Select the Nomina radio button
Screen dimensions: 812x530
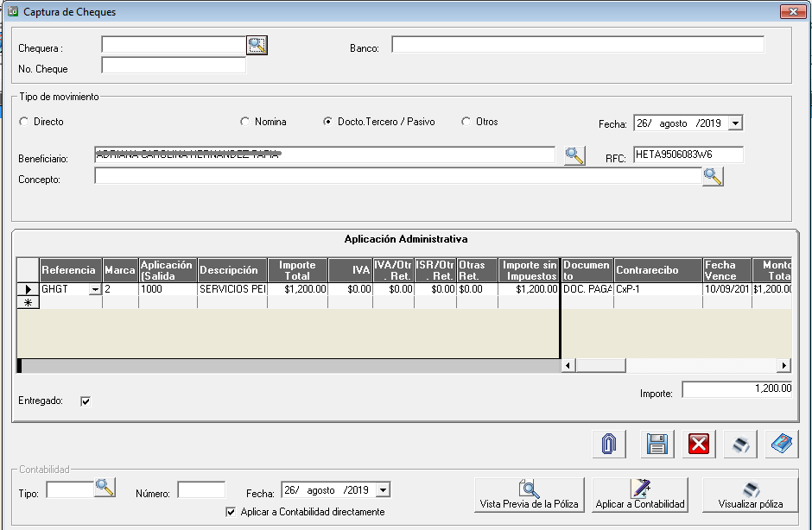tap(244, 122)
